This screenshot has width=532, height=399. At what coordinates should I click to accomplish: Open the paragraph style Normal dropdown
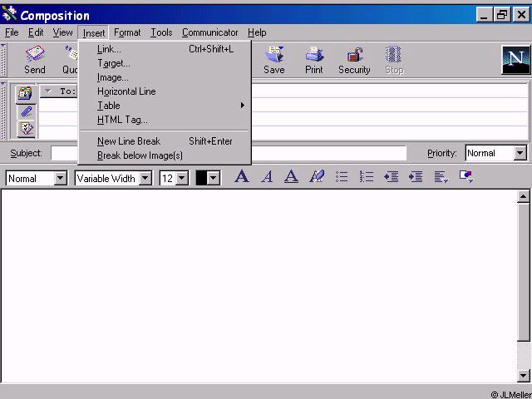[x=61, y=178]
